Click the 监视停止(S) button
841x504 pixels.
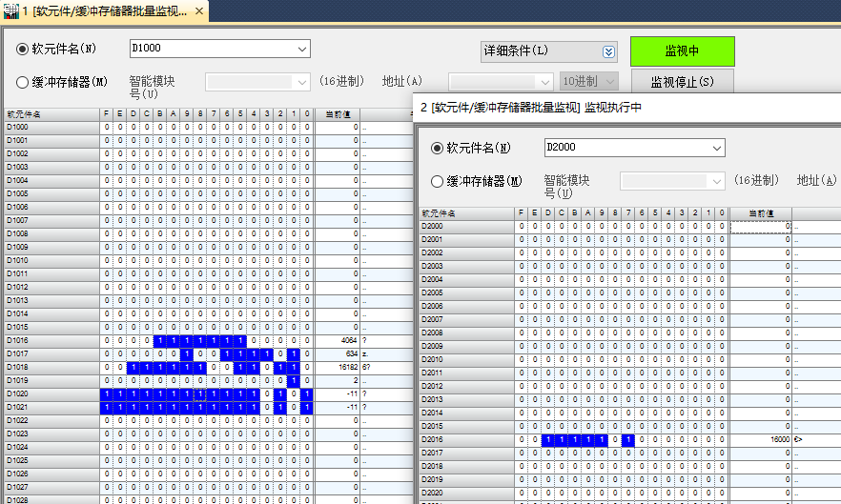pos(683,82)
